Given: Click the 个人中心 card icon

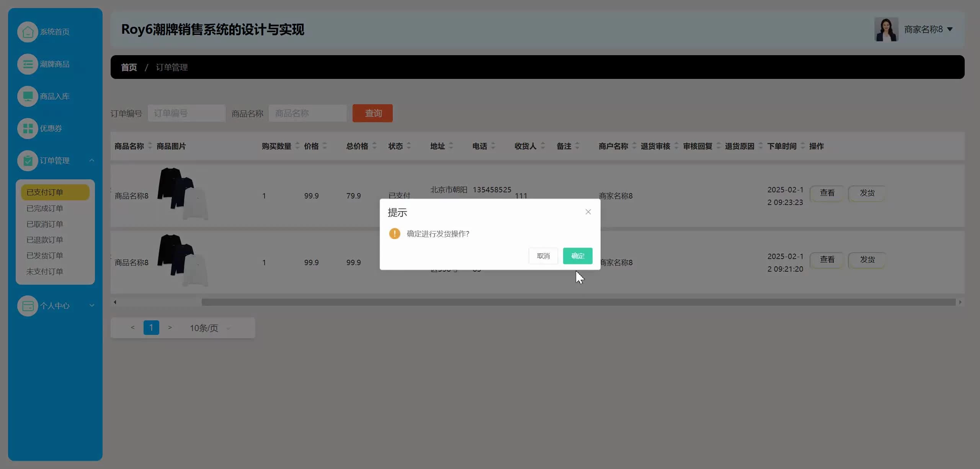Looking at the screenshot, I should coord(28,306).
